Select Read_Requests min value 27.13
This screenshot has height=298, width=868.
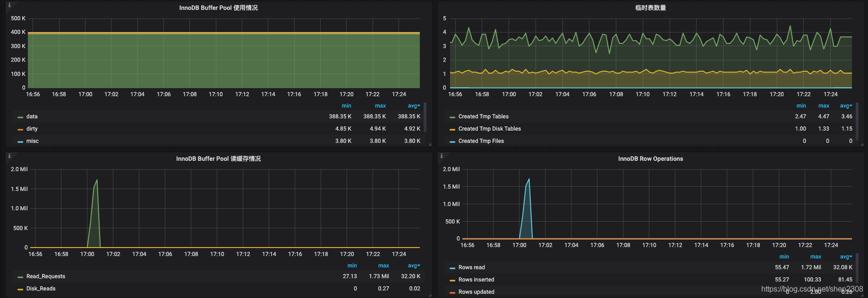pos(350,276)
